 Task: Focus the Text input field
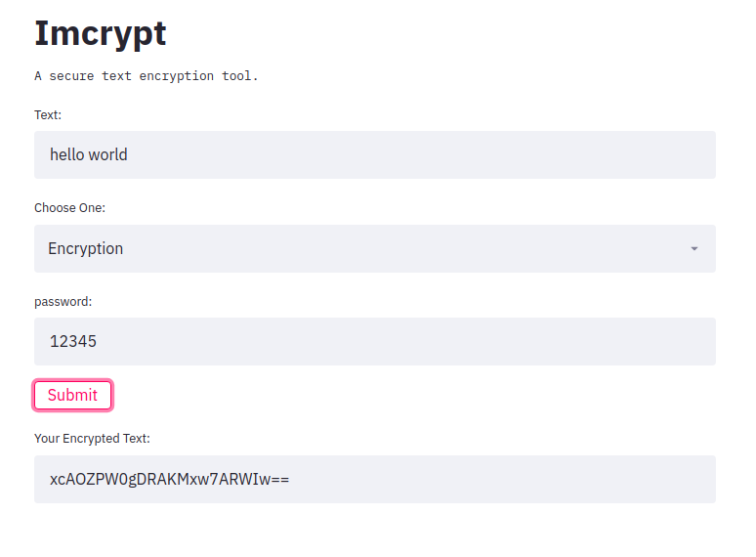coord(374,155)
